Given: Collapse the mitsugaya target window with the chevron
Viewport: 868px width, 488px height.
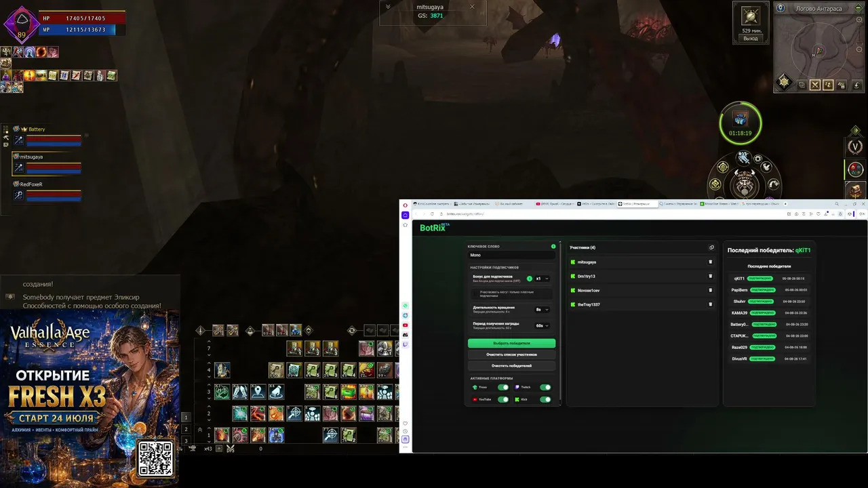Looking at the screenshot, I should [x=388, y=7].
